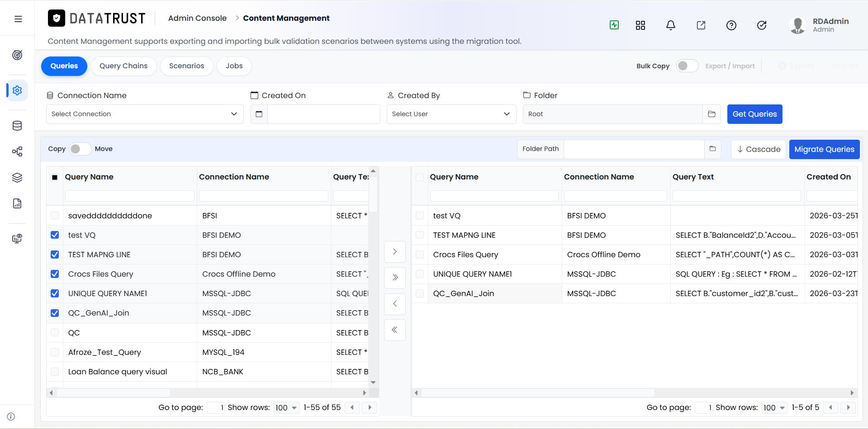
Task: Move selected queries left with single arrow
Action: coord(395,304)
